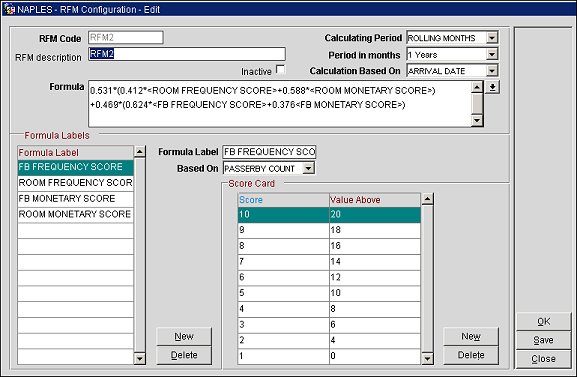Select the score 1 cell
Image resolution: width=577 pixels, height=377 pixels.
coord(283,356)
